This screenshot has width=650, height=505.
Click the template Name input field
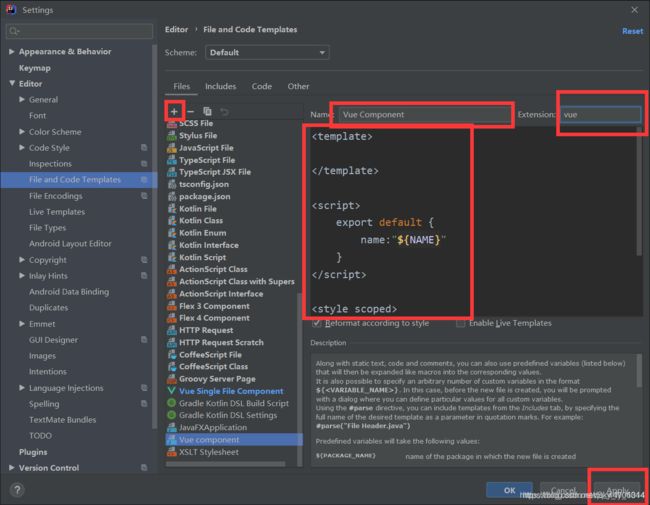(x=425, y=114)
